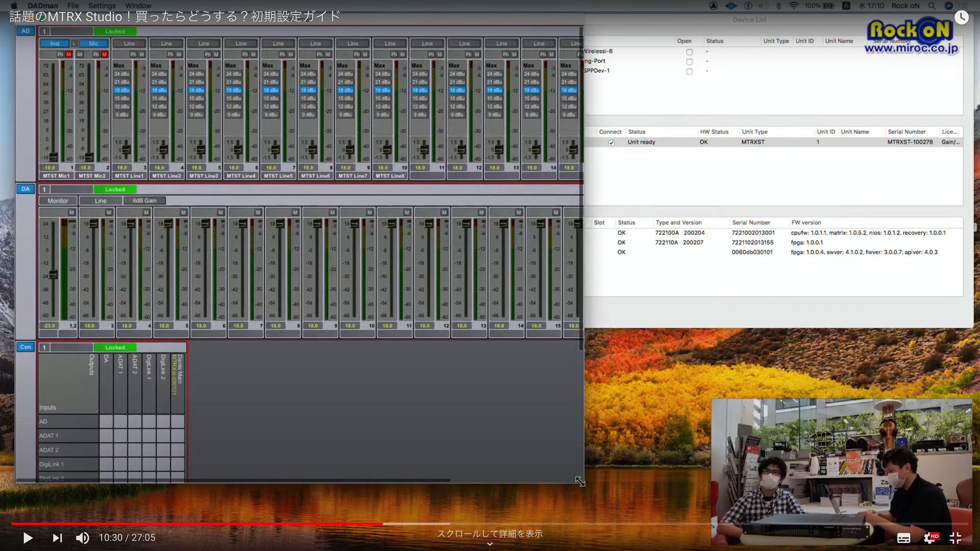980x551 pixels.
Task: Click the Unit ready status text
Action: [641, 142]
